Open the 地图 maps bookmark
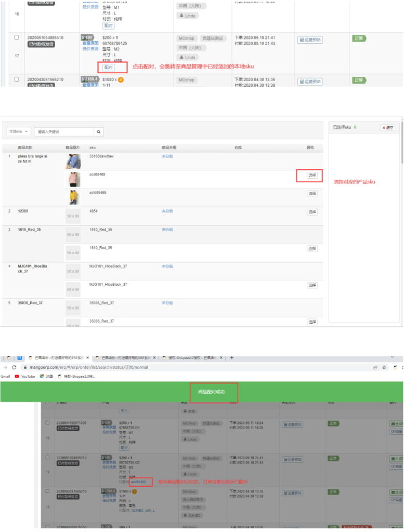The width and height of the screenshot is (404, 532). point(47,376)
